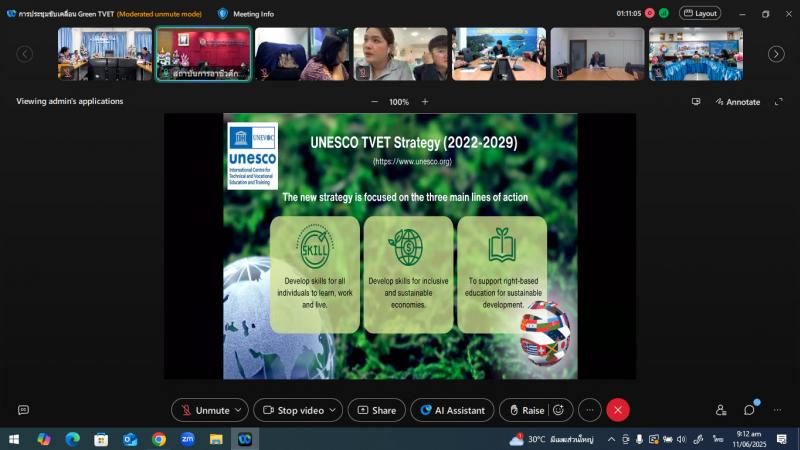Viewport: 800px width, 450px height.
Task: Click the shared screen view options icon
Action: 696,102
